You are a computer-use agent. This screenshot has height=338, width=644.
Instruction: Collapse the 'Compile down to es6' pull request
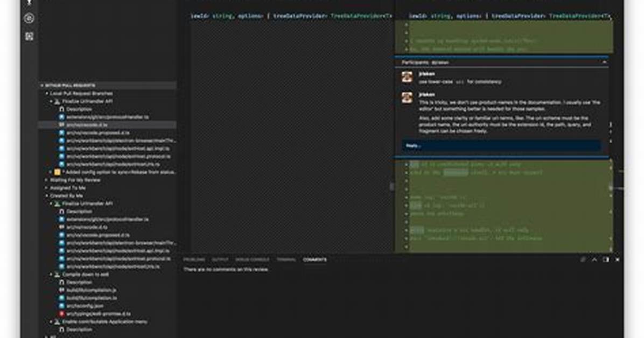point(51,274)
